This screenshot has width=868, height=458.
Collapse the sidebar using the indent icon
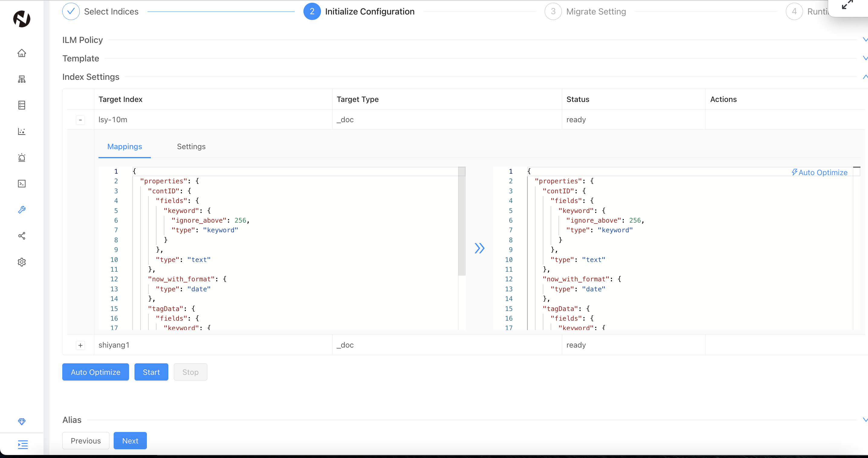pos(22,444)
